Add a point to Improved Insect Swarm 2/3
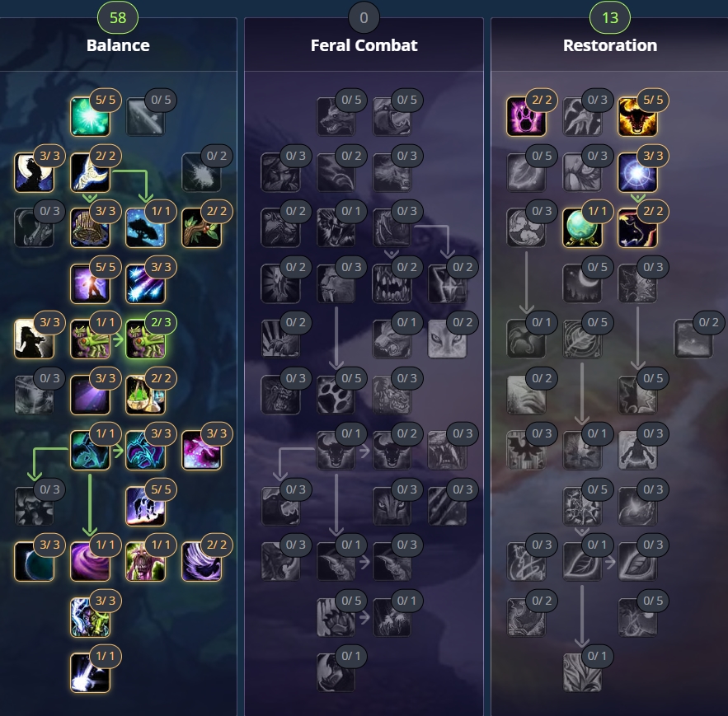This screenshot has height=716, width=728. 146,339
